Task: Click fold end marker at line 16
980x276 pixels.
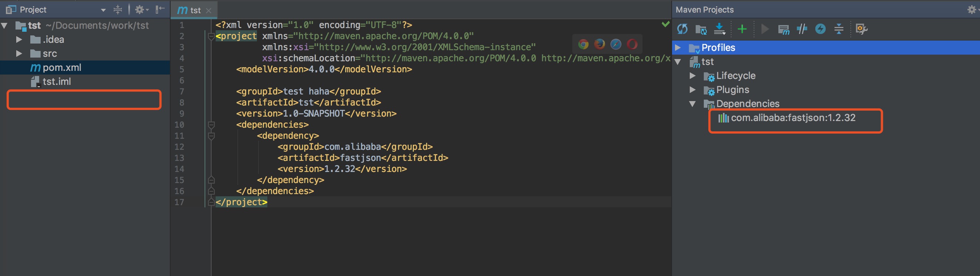Action: point(211,191)
